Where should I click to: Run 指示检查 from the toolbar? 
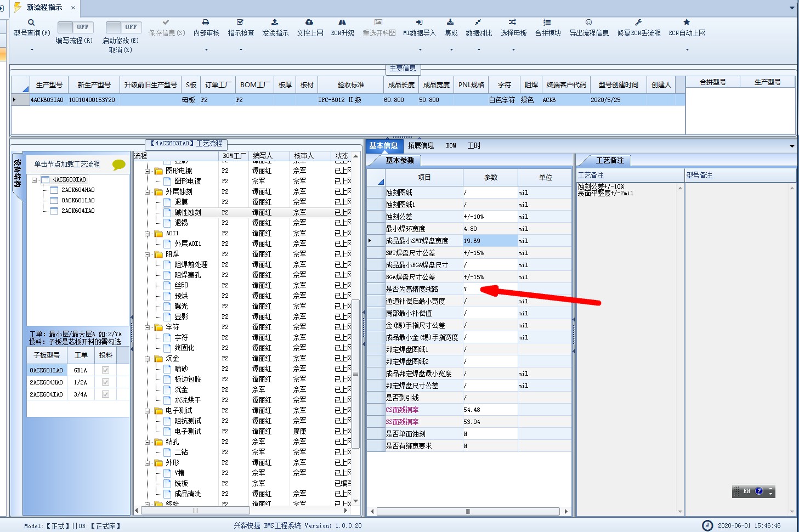pyautogui.click(x=241, y=28)
